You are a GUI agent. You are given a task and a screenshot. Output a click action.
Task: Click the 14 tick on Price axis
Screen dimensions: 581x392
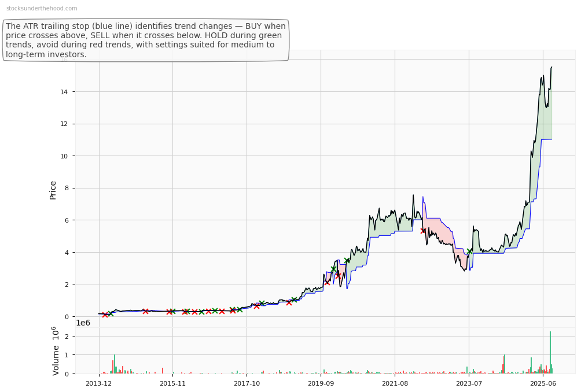tap(64, 92)
